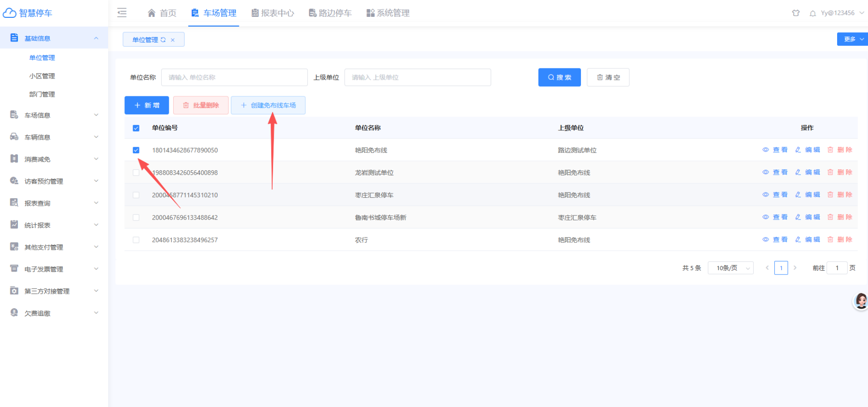
Task: Open the customer service avatar icon
Action: coord(861,301)
